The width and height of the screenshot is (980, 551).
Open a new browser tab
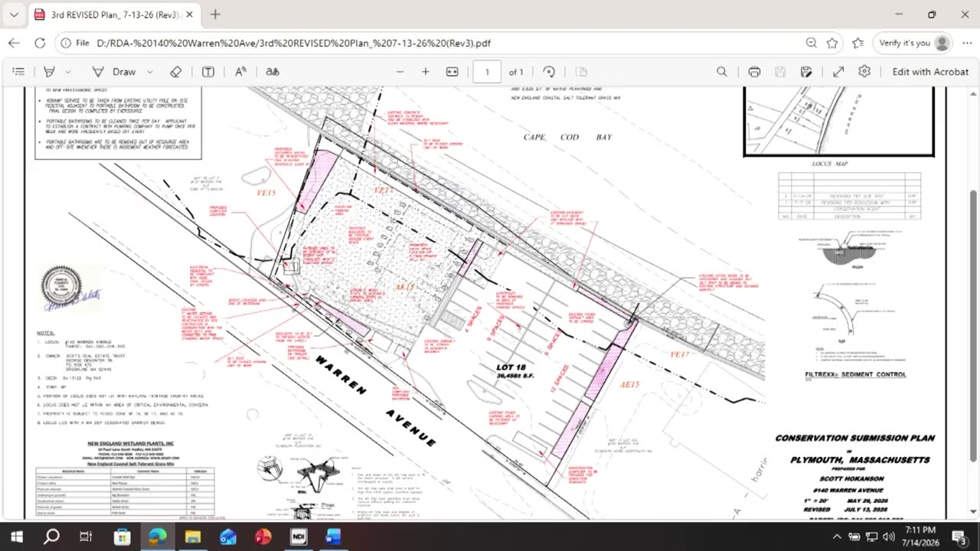click(x=215, y=15)
